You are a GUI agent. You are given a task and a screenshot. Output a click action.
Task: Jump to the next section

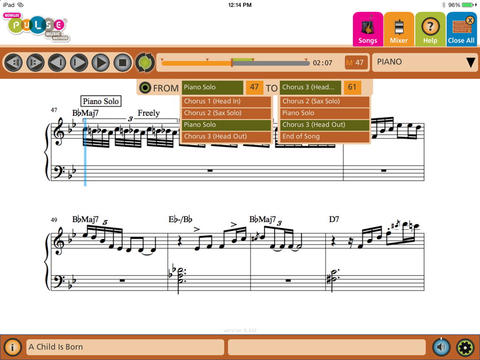(x=35, y=62)
